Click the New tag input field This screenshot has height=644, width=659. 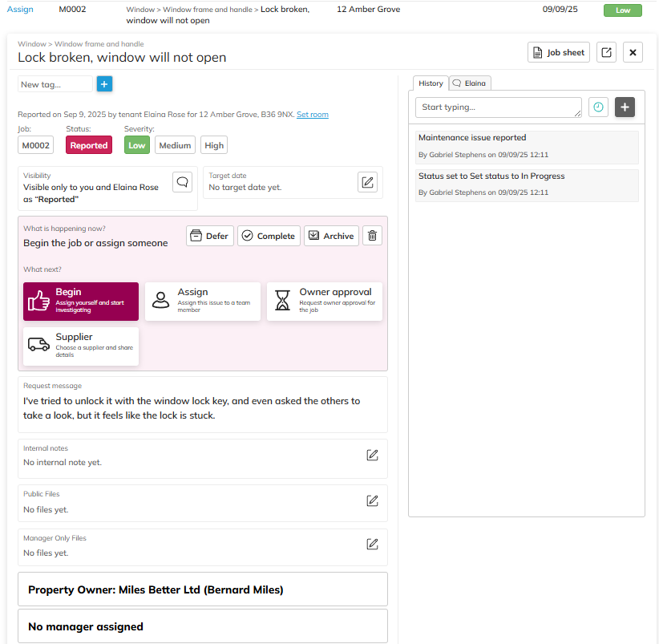pyautogui.click(x=55, y=84)
